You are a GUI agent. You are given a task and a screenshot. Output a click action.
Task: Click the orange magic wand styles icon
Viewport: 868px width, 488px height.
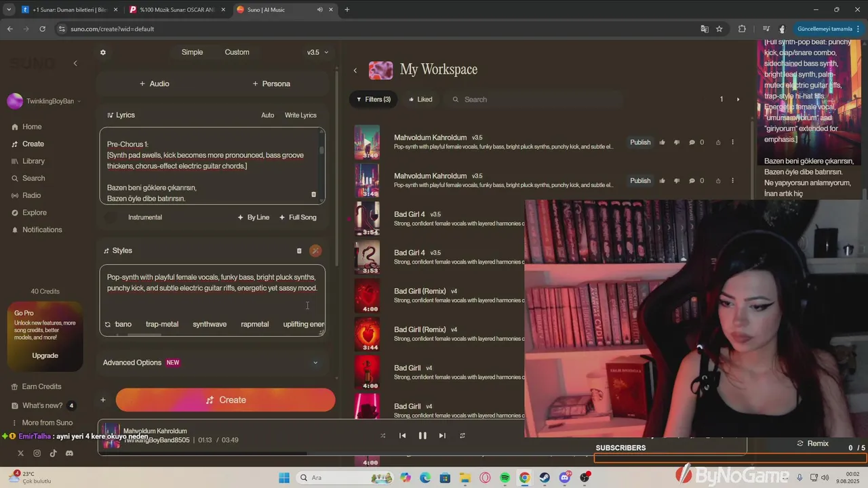tap(315, 251)
